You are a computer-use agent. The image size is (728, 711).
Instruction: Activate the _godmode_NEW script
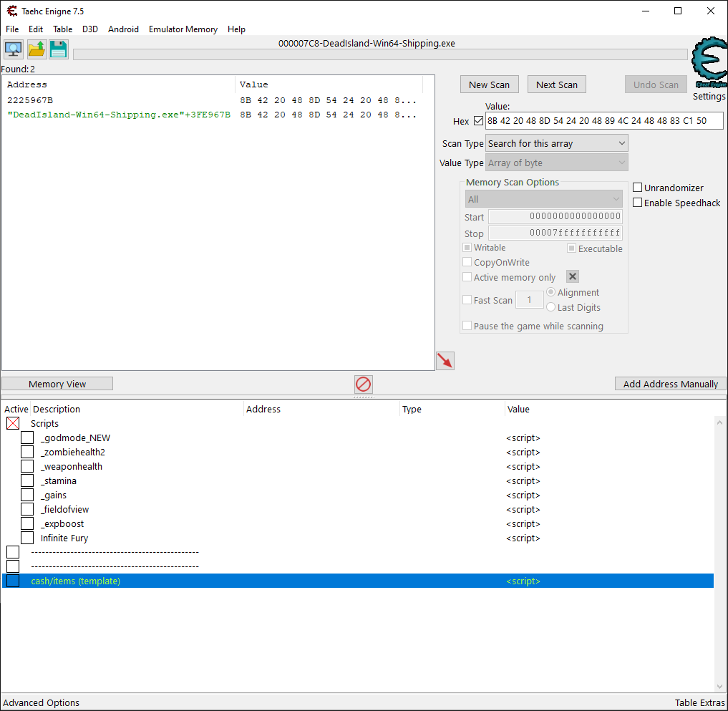pyautogui.click(x=27, y=437)
